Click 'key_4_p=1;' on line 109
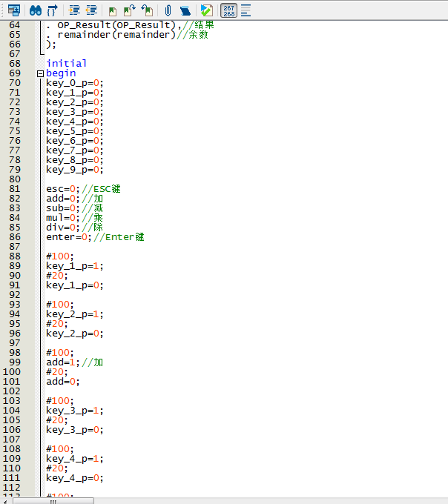The image size is (448, 504). click(x=75, y=460)
